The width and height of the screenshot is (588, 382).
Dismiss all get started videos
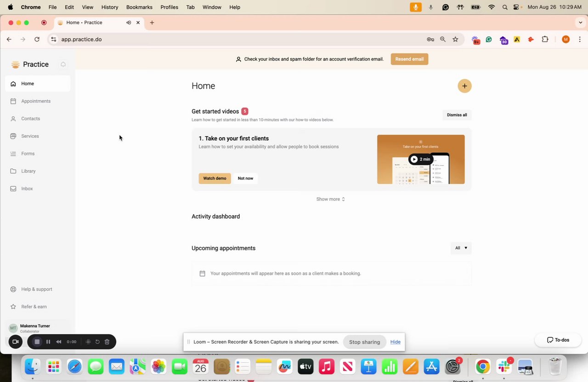point(457,115)
